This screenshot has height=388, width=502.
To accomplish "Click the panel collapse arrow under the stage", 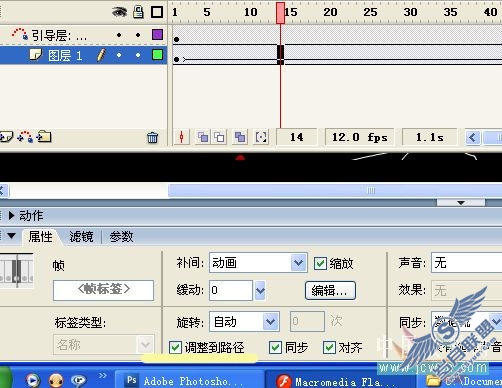I will [x=461, y=203].
